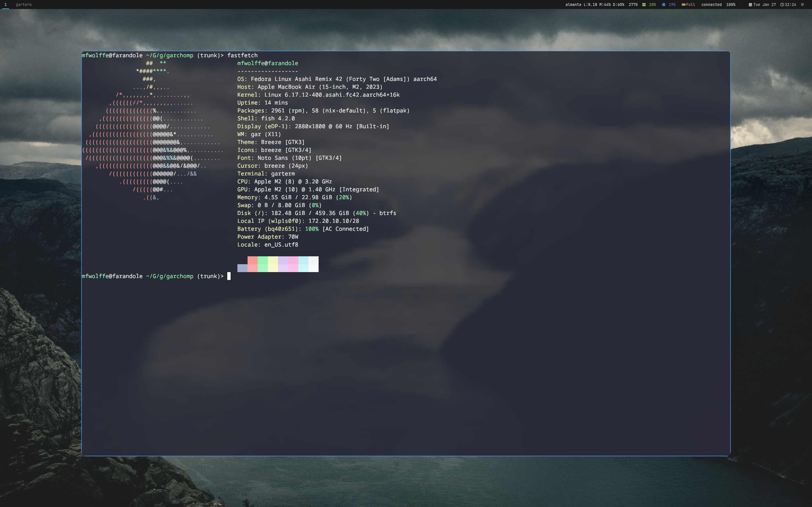Click the Local IP address line
Screen dimensions: 812x507
(x=298, y=221)
